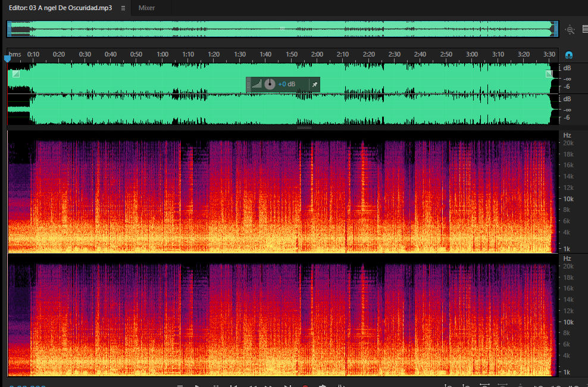Open the Editor panel menu icon
Viewport: 588px width, 387px height.
[x=123, y=8]
